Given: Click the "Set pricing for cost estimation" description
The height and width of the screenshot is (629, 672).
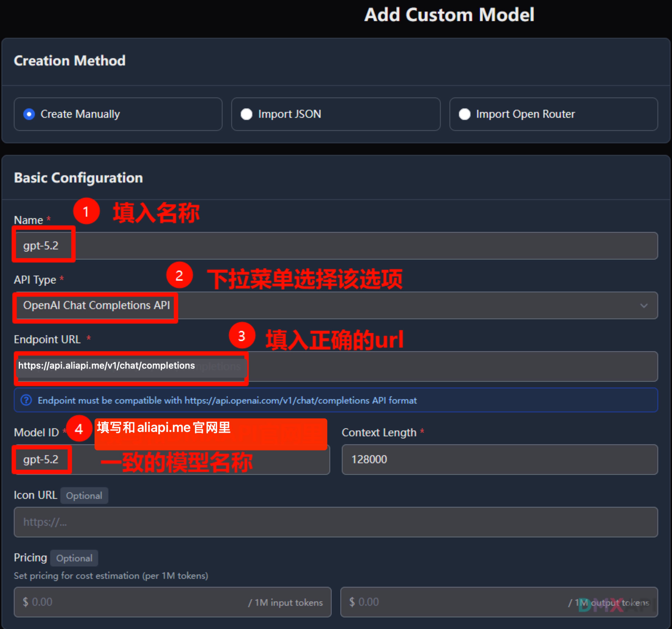Looking at the screenshot, I should pyautogui.click(x=111, y=576).
